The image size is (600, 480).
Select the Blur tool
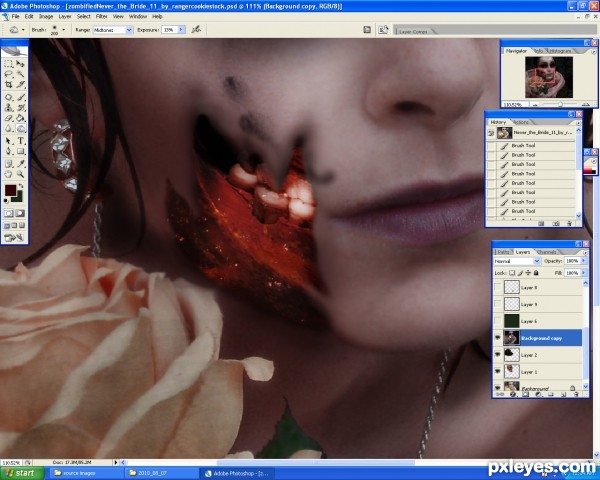tap(8, 129)
